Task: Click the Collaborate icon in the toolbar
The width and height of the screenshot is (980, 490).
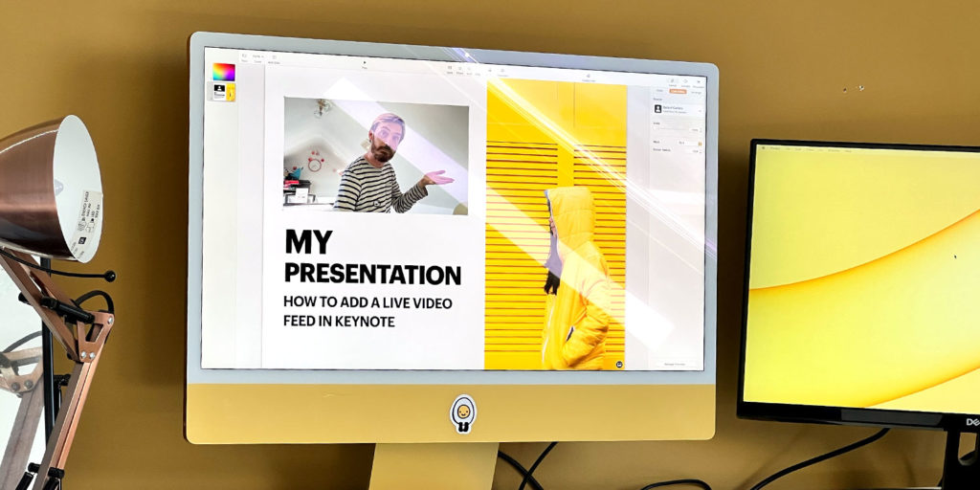Action: click(587, 77)
